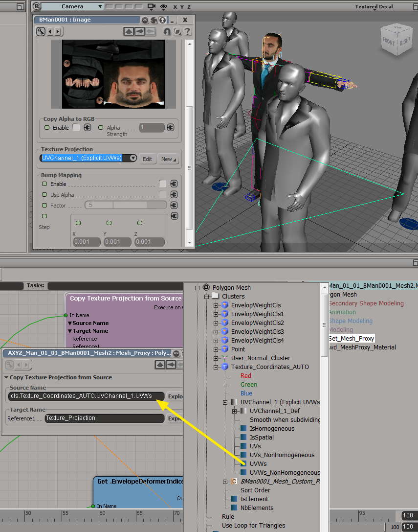The width and height of the screenshot is (418, 532).
Task: Click connection plug icon beside Alpha Strength
Action: (171, 128)
